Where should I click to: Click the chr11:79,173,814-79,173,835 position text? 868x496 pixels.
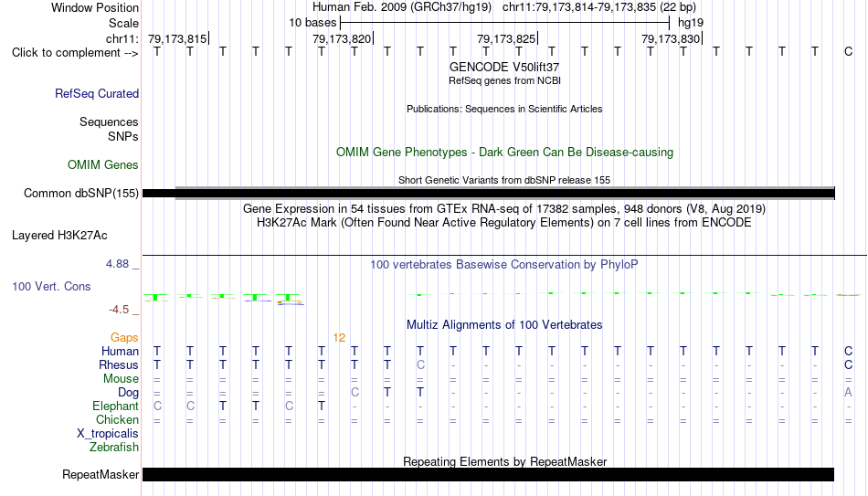pyautogui.click(x=599, y=7)
